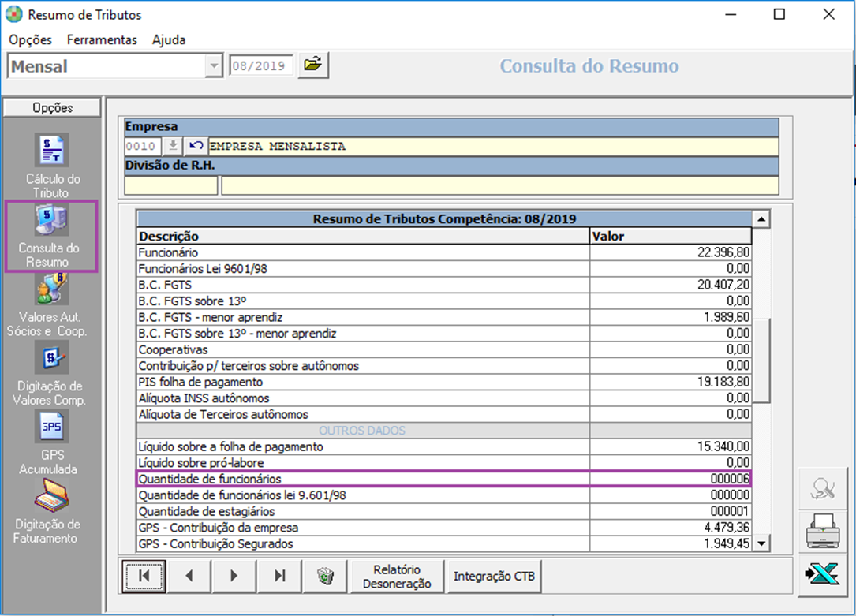The width and height of the screenshot is (856, 616).
Task: Click the Integração CTB button
Action: pyautogui.click(x=494, y=577)
